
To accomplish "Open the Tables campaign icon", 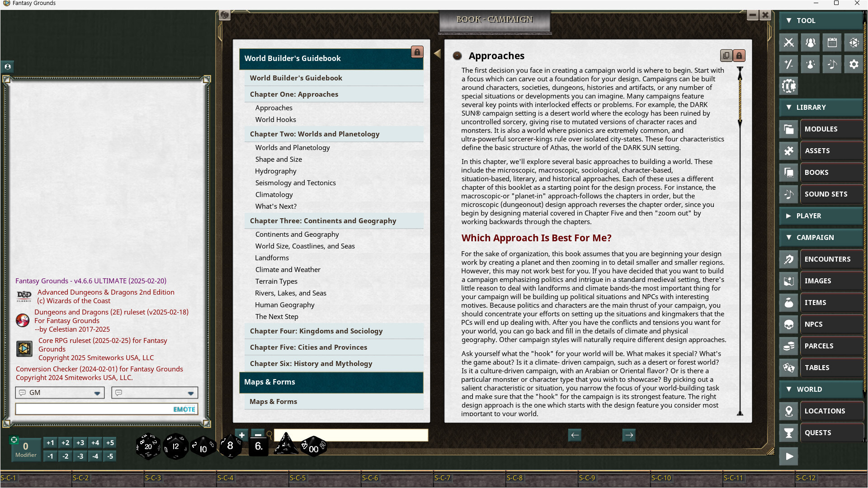I will [788, 368].
